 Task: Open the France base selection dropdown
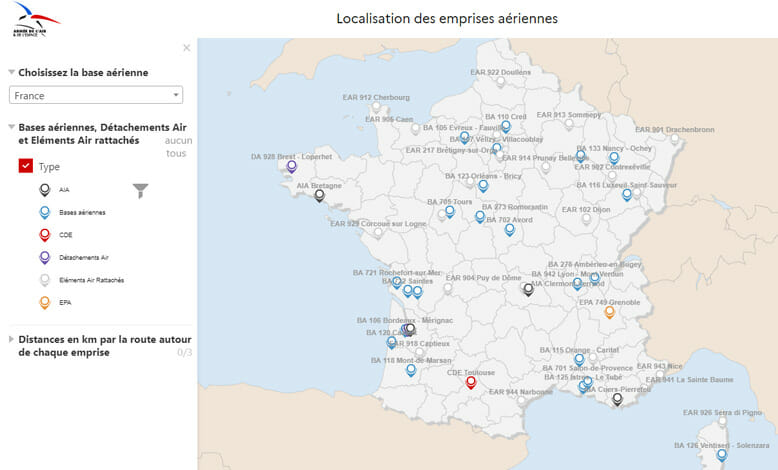click(96, 95)
